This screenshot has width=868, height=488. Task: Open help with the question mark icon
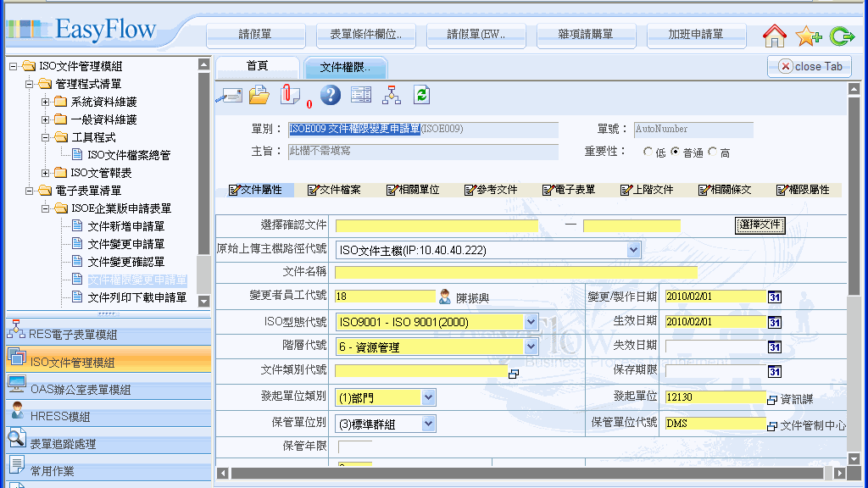(x=331, y=95)
